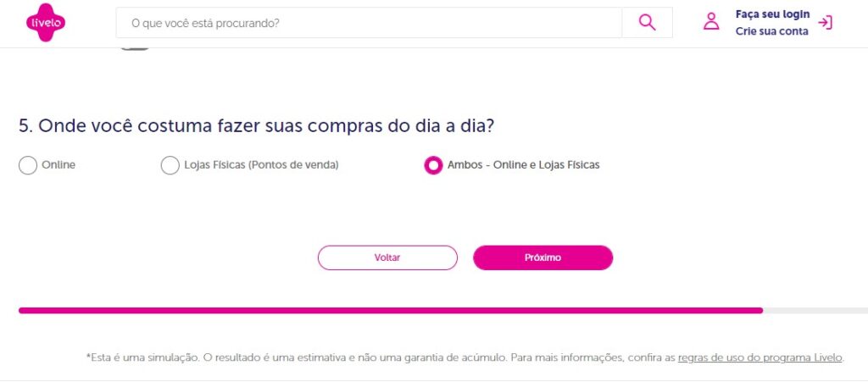Click the 'Lojas Físicas (Pontos de venda)' label text
Viewport: 868px width, 382px height.
pos(261,165)
